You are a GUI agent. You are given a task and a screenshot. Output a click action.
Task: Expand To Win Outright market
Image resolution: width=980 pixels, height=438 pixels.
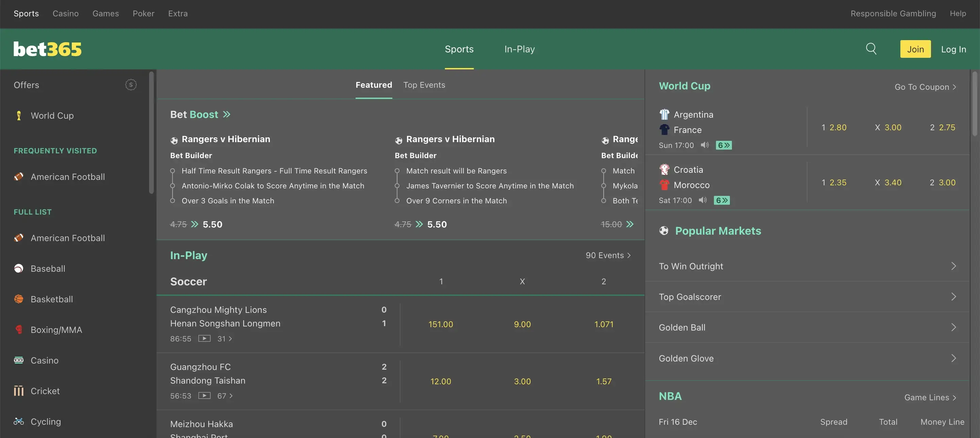click(807, 266)
